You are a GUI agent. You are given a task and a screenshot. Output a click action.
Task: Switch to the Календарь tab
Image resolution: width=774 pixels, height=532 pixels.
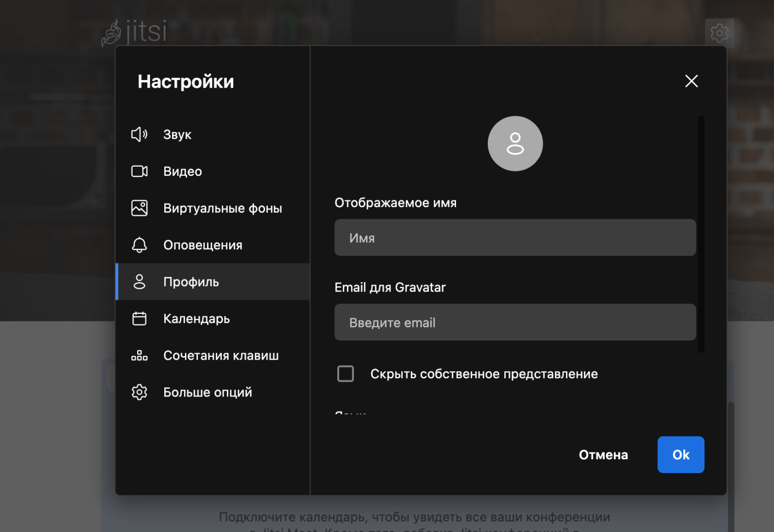pos(197,319)
